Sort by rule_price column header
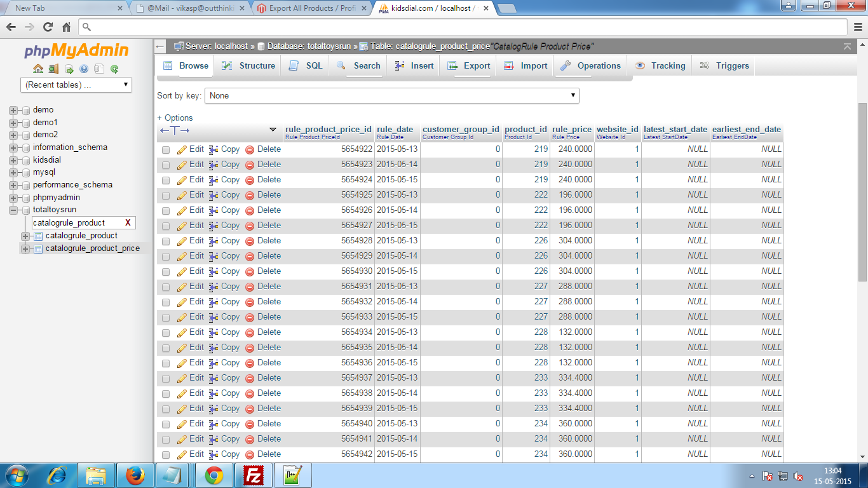 [x=572, y=129]
